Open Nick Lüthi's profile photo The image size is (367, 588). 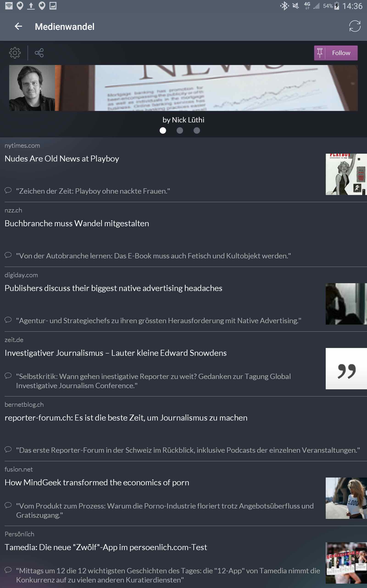click(32, 88)
